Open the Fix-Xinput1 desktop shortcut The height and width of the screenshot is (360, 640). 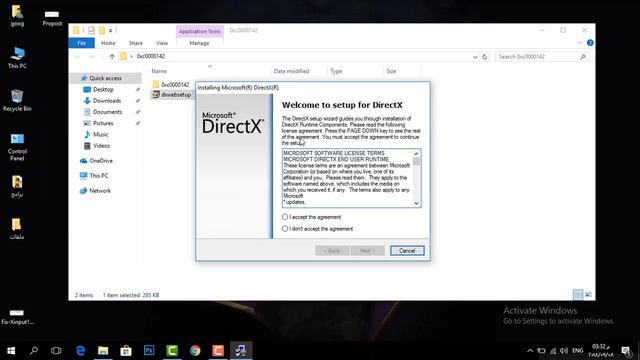[x=17, y=317]
